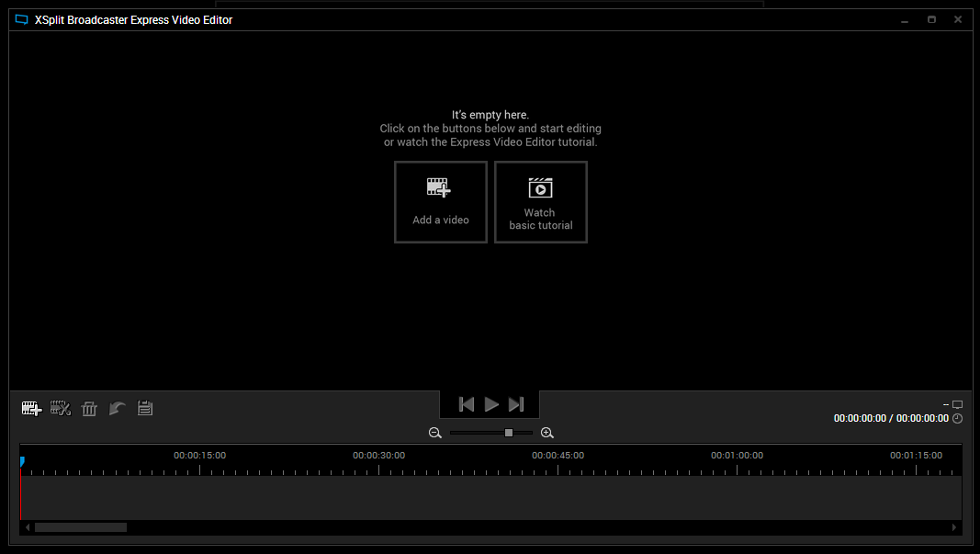
Task: Click the 00:00:45:00 mark on the ruler
Action: coord(558,455)
